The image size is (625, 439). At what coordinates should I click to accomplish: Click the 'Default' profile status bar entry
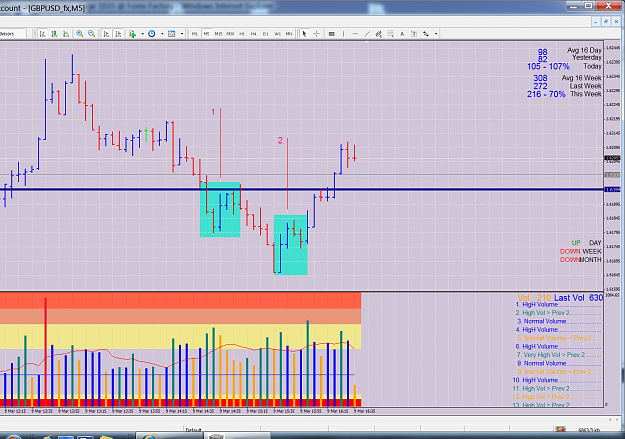193,429
